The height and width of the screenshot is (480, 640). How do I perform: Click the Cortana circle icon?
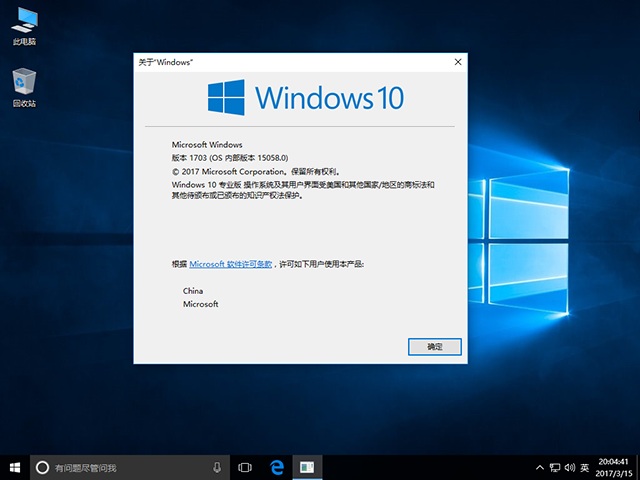42,467
